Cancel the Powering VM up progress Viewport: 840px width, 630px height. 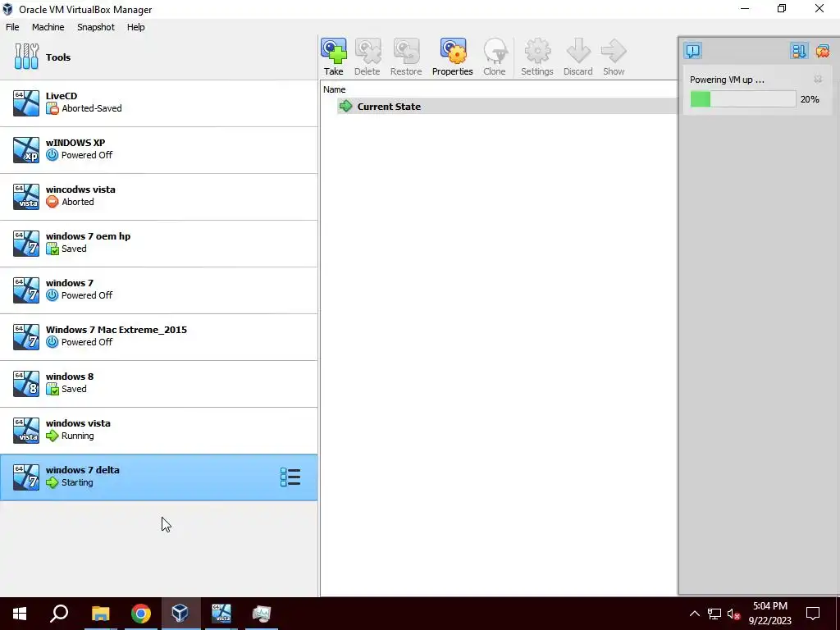coord(818,80)
